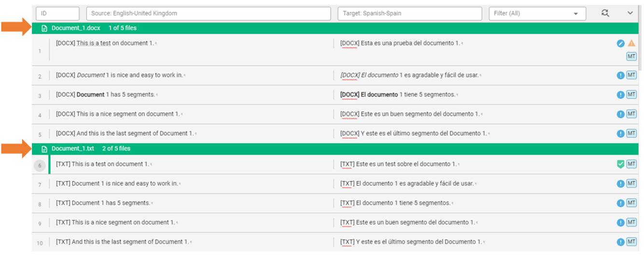Image resolution: width=644 pixels, height=262 pixels.
Task: Select segment number 6 row marker
Action: click(x=40, y=165)
